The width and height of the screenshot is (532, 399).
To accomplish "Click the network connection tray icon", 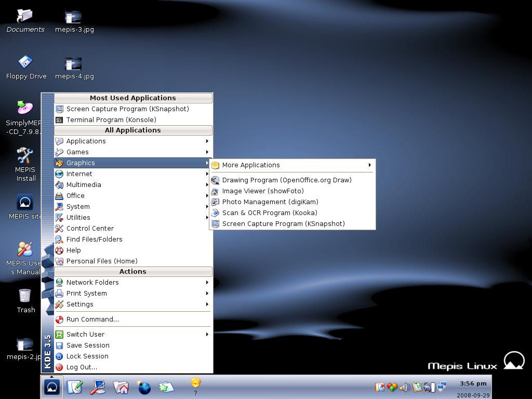I will point(442,387).
